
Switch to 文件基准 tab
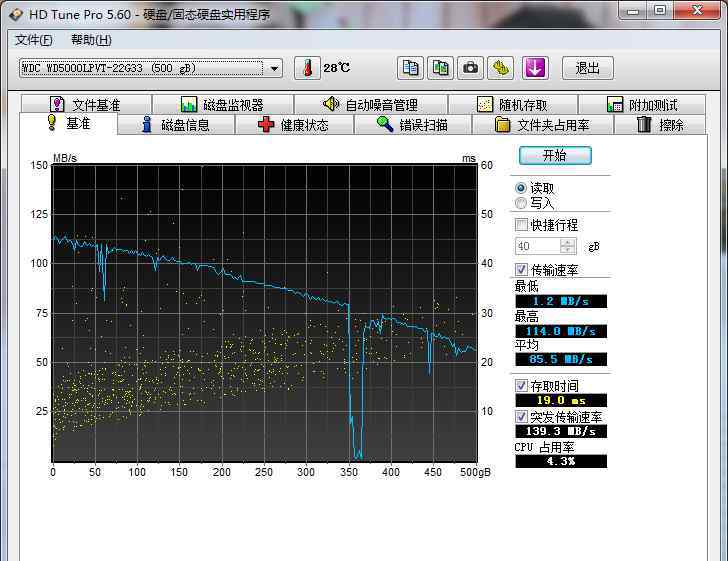(86, 104)
